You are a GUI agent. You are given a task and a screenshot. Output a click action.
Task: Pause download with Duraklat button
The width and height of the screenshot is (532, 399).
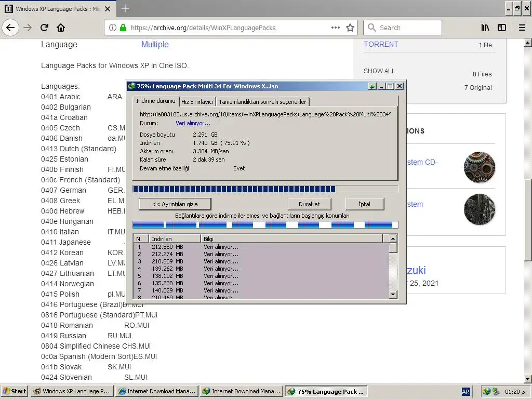click(x=309, y=204)
